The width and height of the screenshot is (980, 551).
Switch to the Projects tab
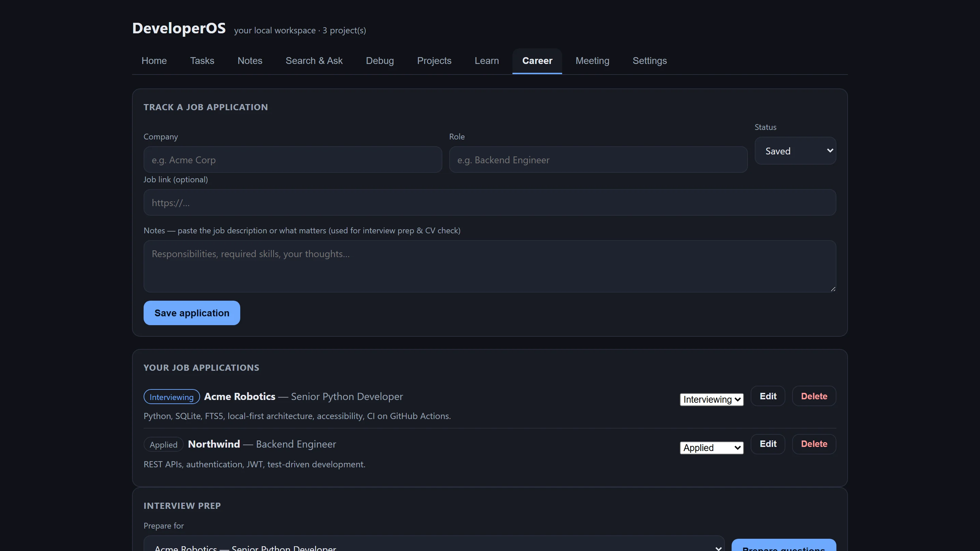click(434, 61)
